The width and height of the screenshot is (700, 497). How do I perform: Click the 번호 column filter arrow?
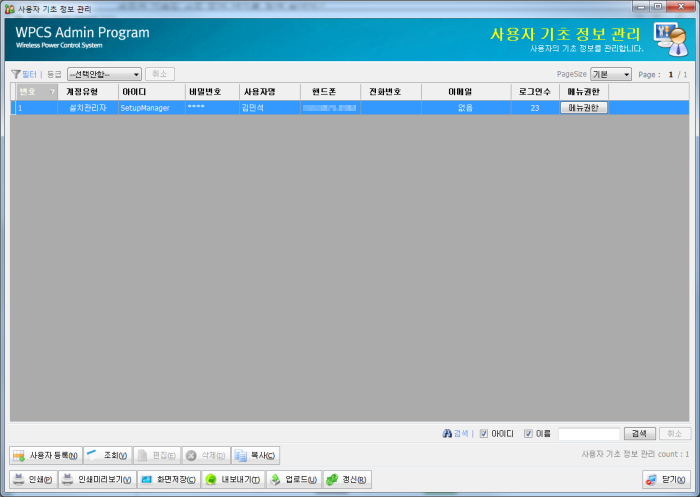[52, 92]
